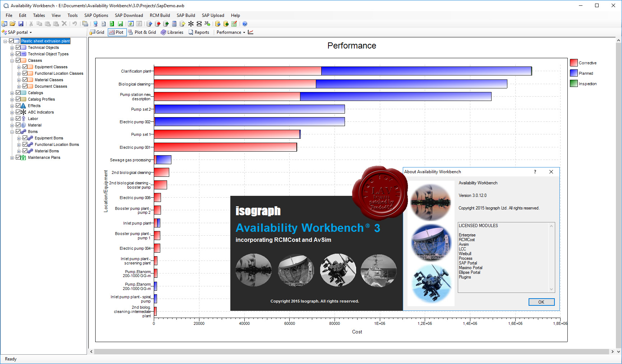Click the cylinder with green arrow icon

tap(166, 24)
